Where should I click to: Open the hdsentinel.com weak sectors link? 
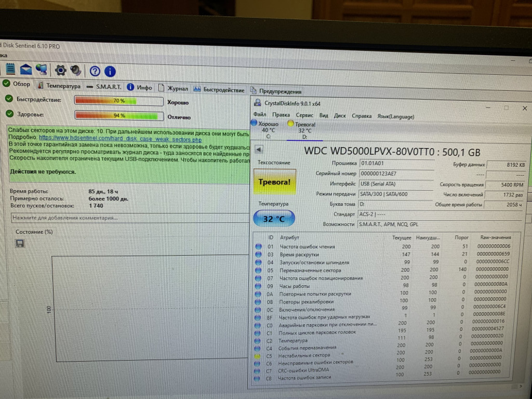tap(120, 139)
